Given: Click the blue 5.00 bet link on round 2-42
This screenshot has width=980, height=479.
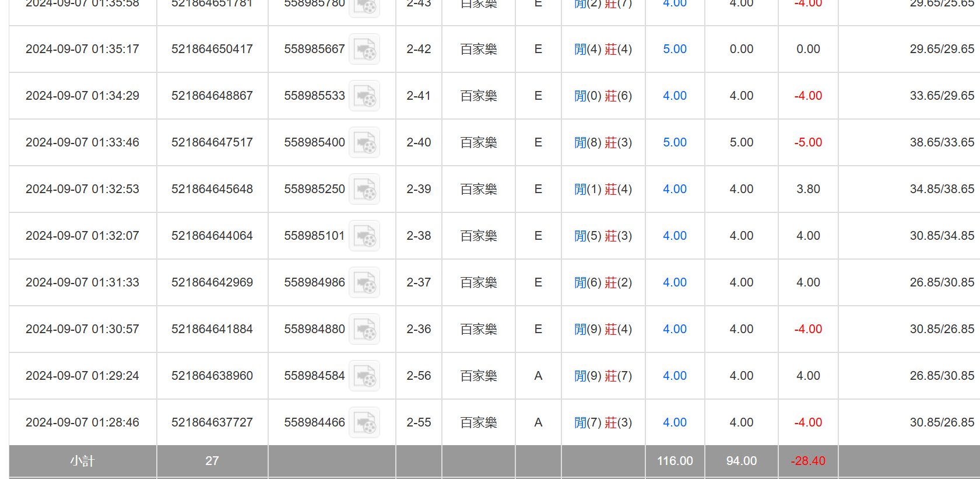Looking at the screenshot, I should [674, 49].
